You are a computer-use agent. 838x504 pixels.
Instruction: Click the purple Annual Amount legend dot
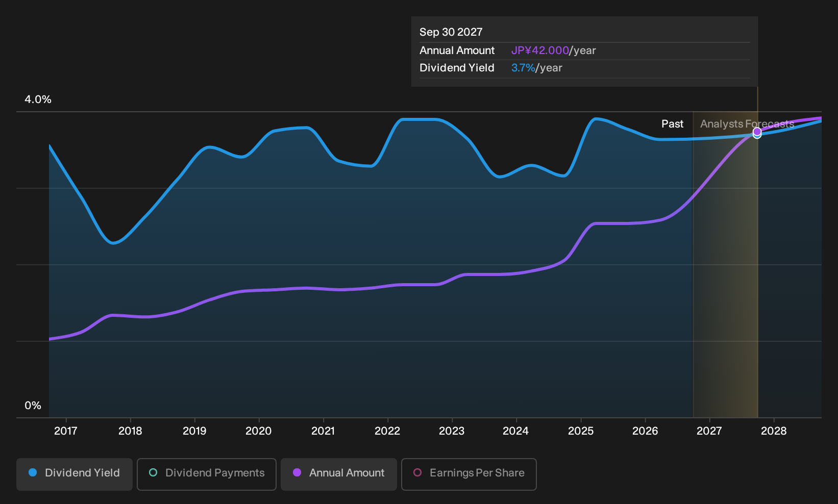click(x=297, y=473)
